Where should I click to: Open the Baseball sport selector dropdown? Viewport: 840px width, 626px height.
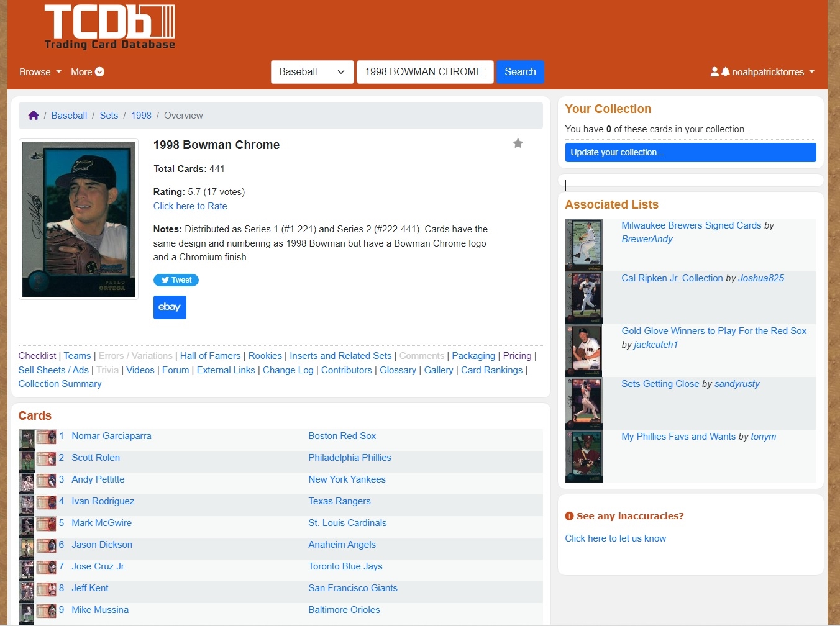click(312, 72)
